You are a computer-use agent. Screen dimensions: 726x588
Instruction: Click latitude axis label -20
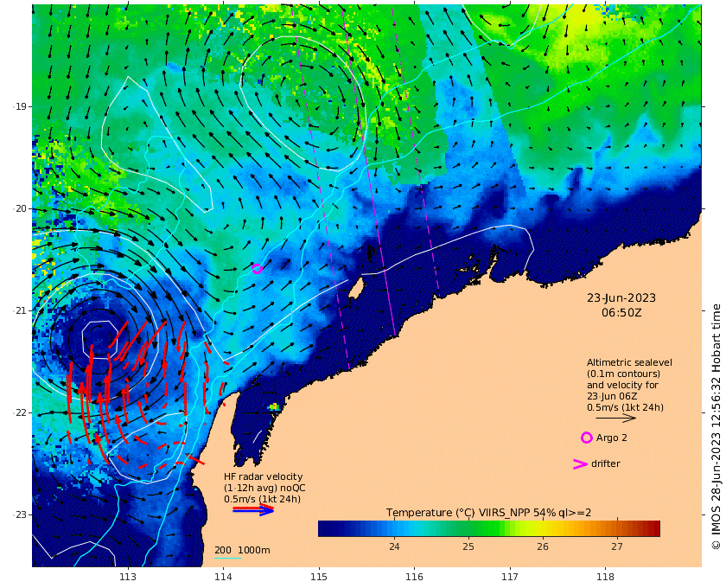tap(19, 209)
